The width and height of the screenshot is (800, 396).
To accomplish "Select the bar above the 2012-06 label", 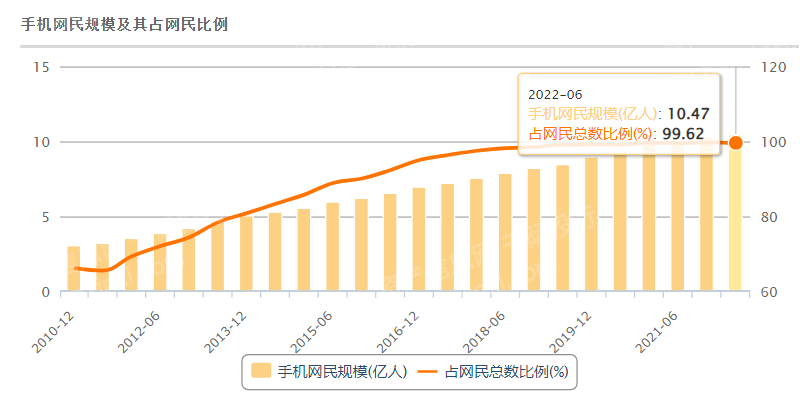I will 160,263.
